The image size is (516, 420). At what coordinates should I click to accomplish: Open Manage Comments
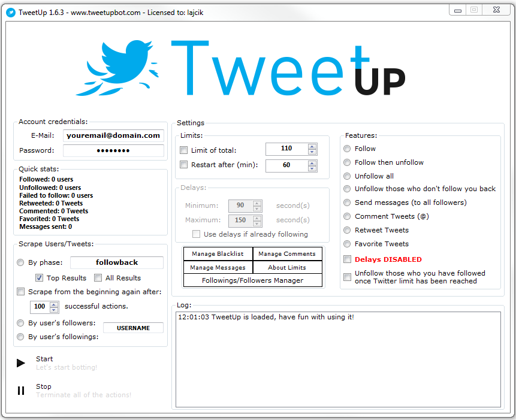(287, 254)
